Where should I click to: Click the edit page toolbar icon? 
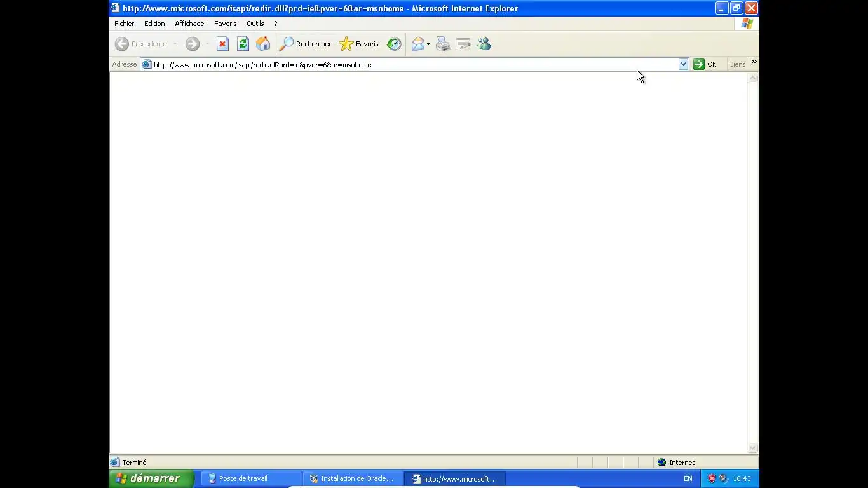coord(463,44)
